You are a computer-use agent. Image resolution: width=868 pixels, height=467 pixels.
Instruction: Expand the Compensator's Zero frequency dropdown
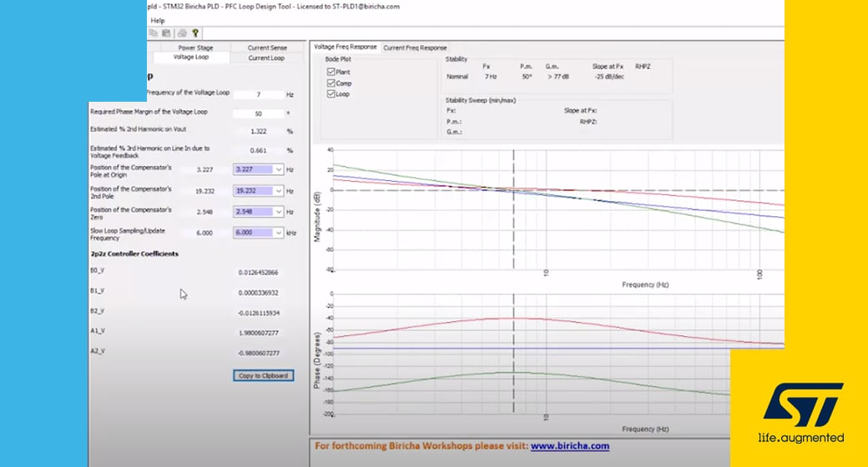tap(278, 213)
